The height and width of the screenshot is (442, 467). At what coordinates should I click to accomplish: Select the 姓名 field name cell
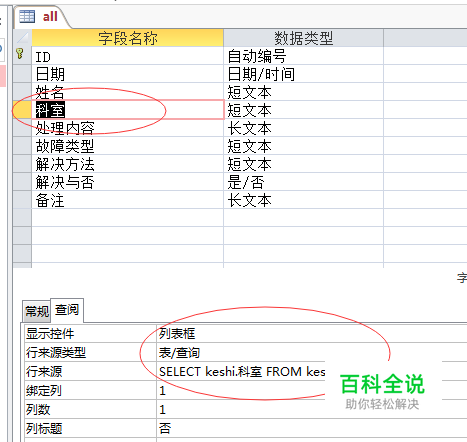click(x=128, y=92)
